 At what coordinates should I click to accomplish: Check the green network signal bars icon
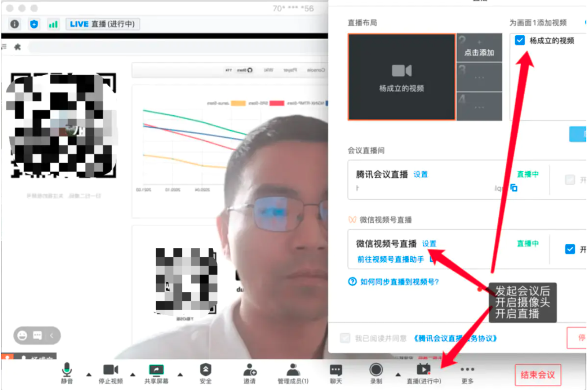(53, 24)
